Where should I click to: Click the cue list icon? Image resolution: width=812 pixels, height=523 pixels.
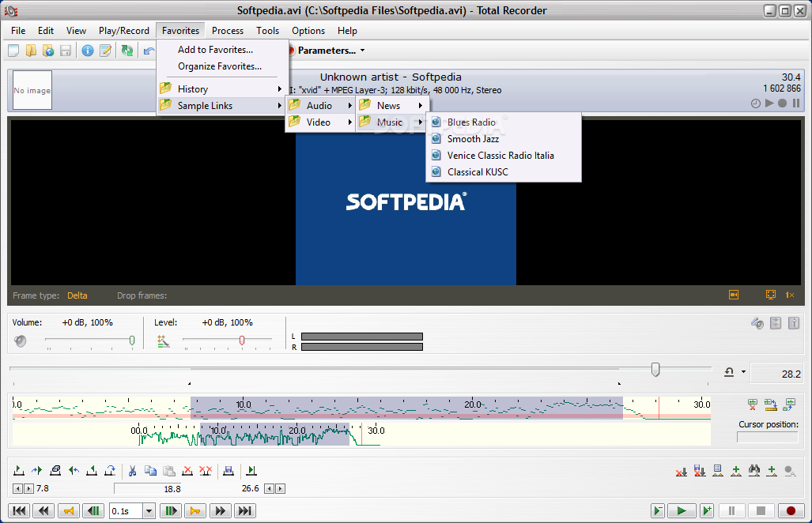(x=718, y=471)
